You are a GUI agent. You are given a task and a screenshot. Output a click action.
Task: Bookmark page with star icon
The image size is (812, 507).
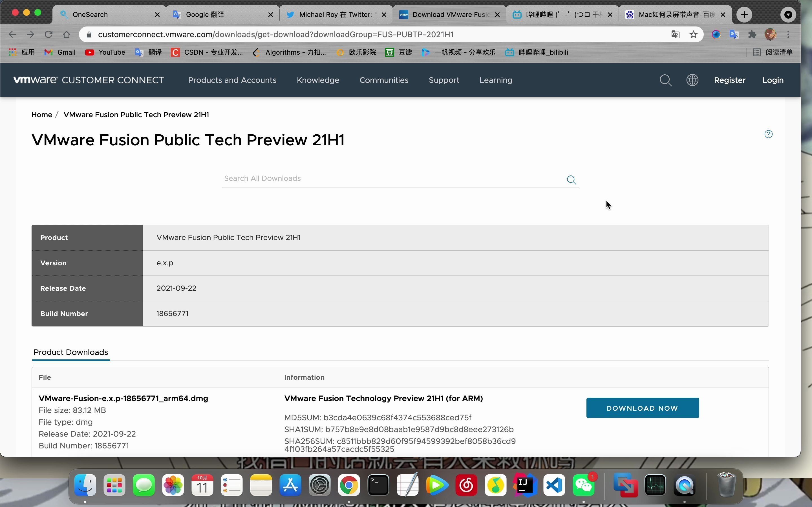coord(694,35)
